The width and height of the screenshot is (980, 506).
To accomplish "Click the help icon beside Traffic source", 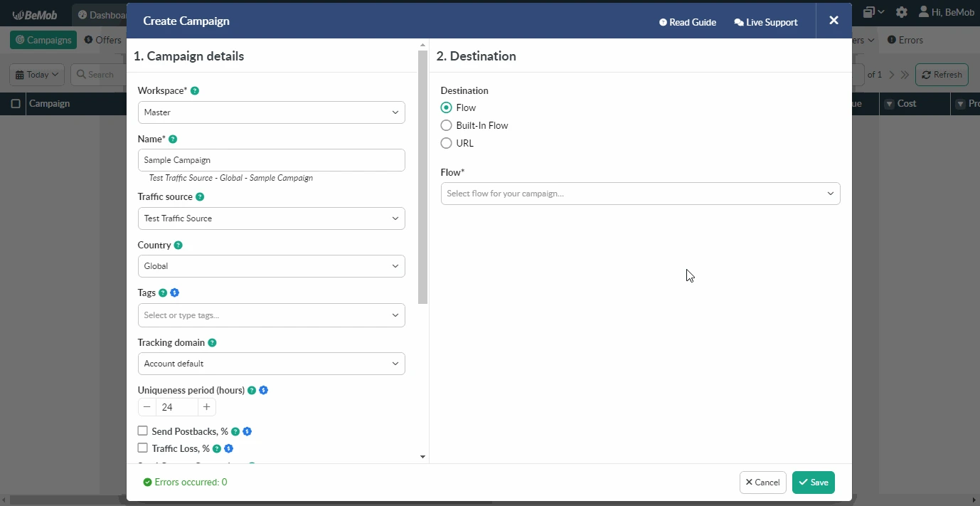I will 200,197.
